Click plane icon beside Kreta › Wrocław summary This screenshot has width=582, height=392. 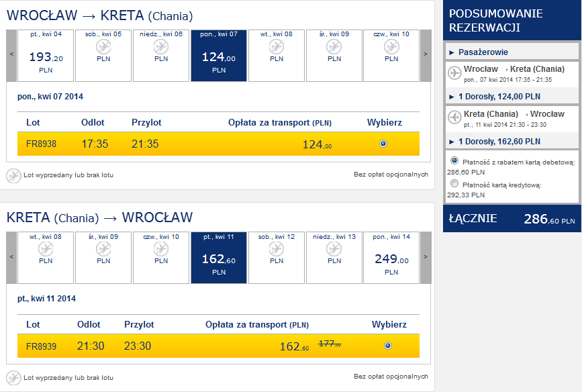point(454,117)
